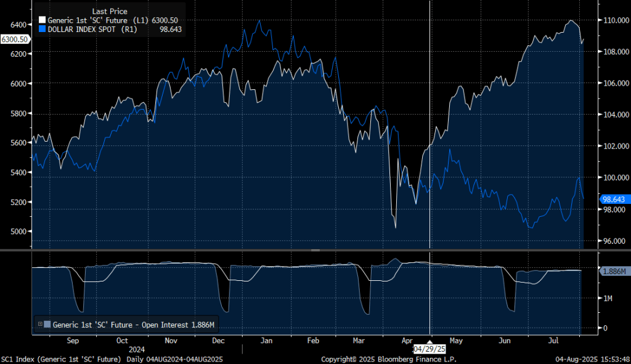Select the Generic 1st 'SC' Future legend label
Screen dimensions: 631x364
tap(87, 21)
